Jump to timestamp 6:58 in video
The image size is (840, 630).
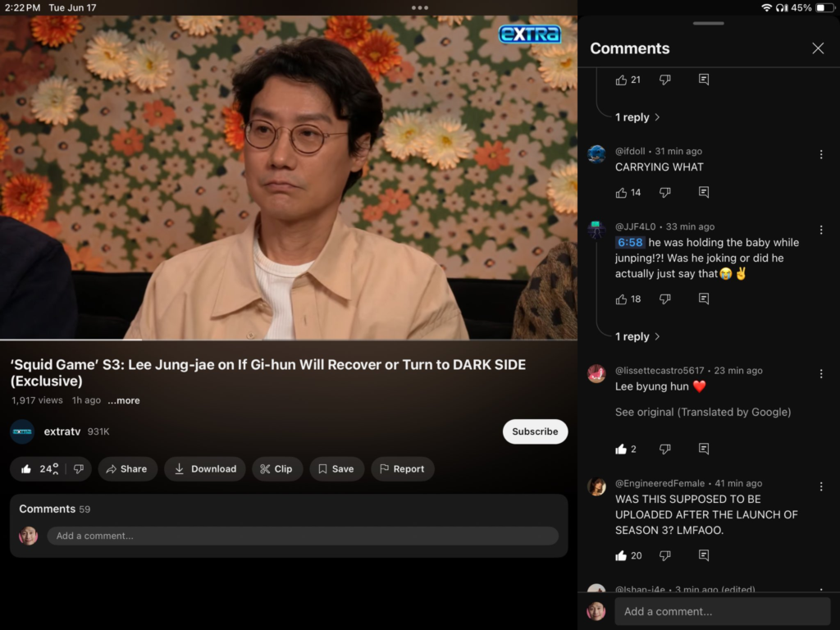[629, 243]
